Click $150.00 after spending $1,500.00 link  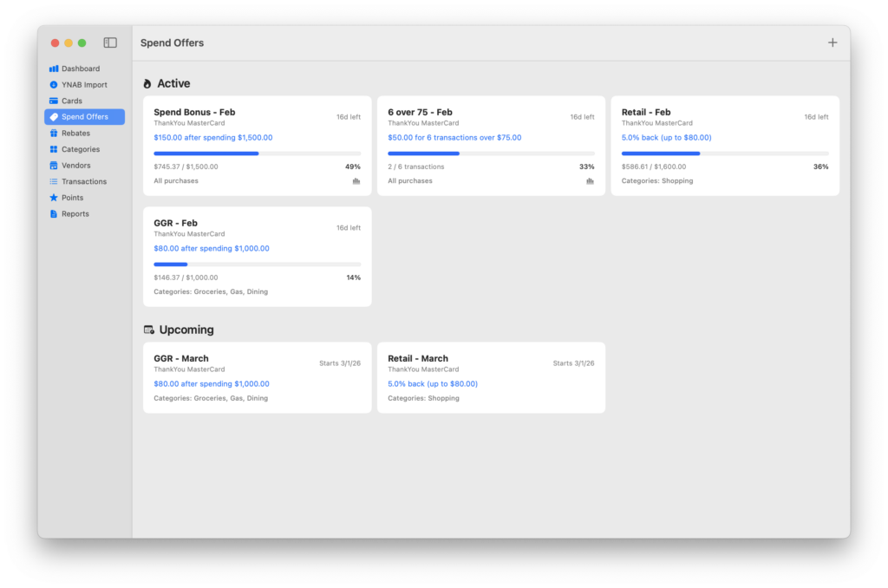(x=213, y=137)
